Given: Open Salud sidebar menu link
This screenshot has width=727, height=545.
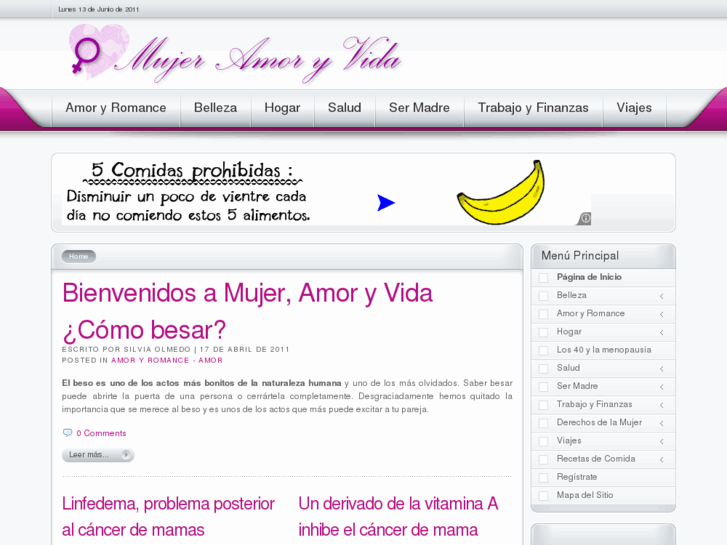Looking at the screenshot, I should (x=568, y=368).
